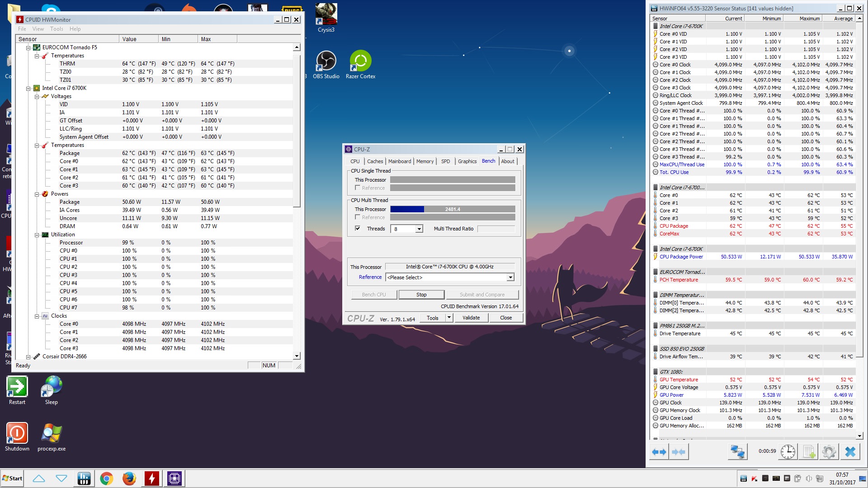Screen dimensions: 868x488
Task: Open Google Chrome from the taskbar
Action: (x=107, y=478)
